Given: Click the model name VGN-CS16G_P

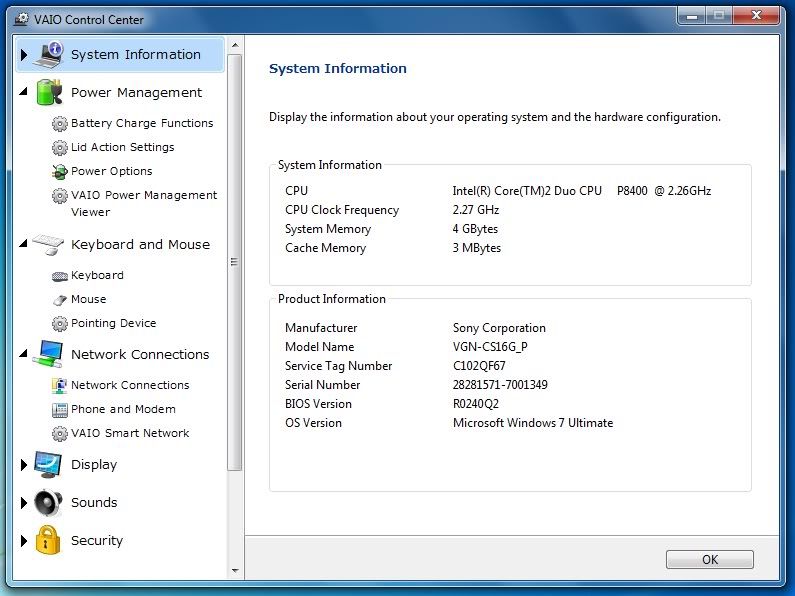Looking at the screenshot, I should (x=490, y=347).
